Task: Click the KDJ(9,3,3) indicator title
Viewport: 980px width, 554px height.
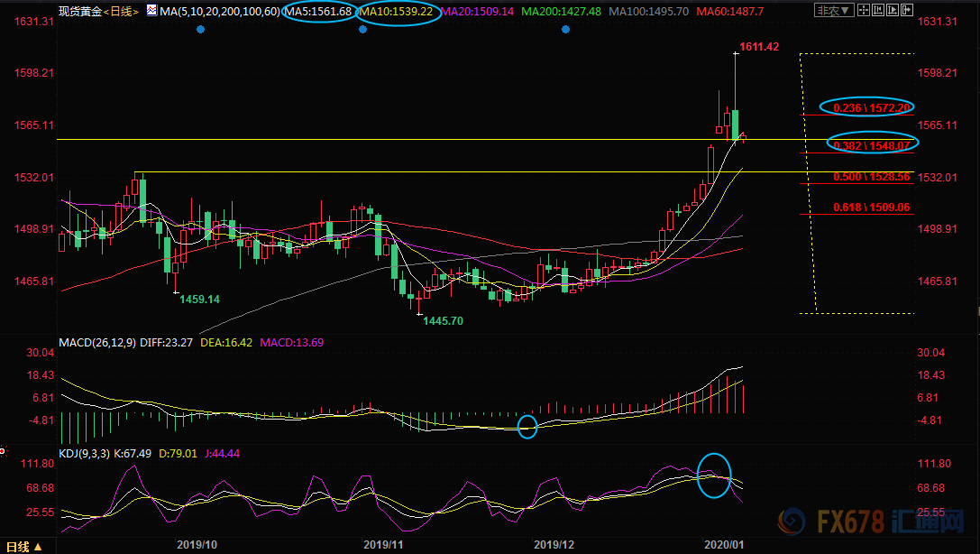Action: pyautogui.click(x=87, y=450)
